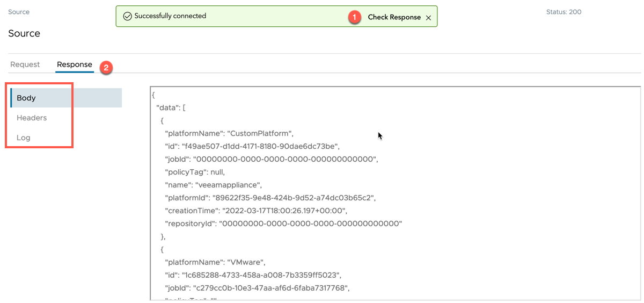The height and width of the screenshot is (303, 644).
Task: Click the repositoryId all-zeros line
Action: [x=283, y=223]
